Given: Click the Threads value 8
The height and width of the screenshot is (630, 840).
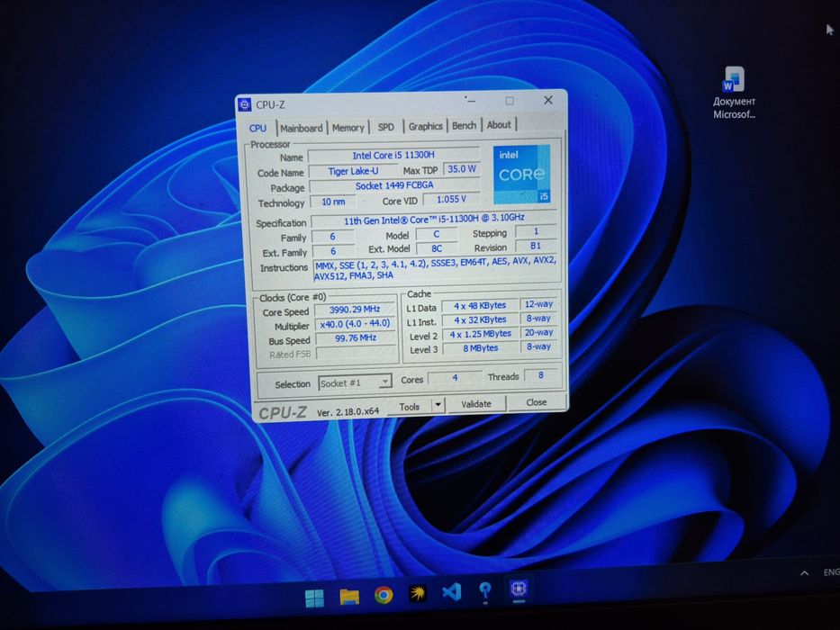Looking at the screenshot, I should pyautogui.click(x=541, y=375).
